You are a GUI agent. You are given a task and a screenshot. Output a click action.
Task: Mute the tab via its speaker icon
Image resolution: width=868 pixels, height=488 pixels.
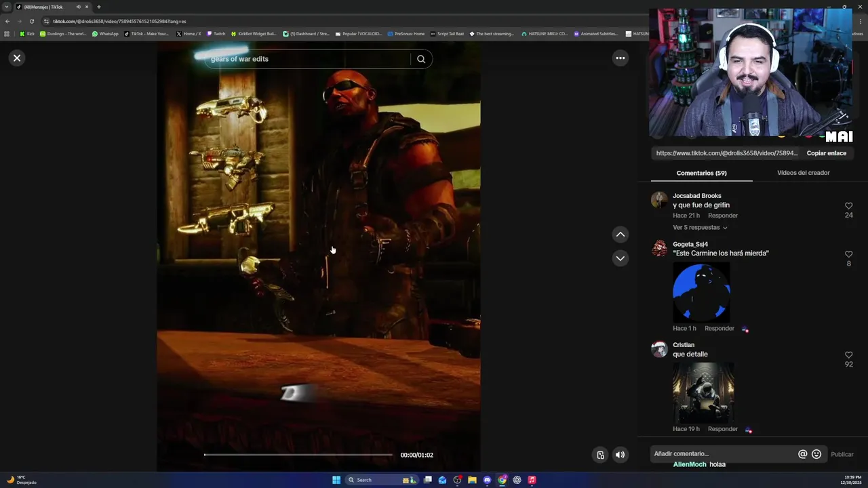78,7
